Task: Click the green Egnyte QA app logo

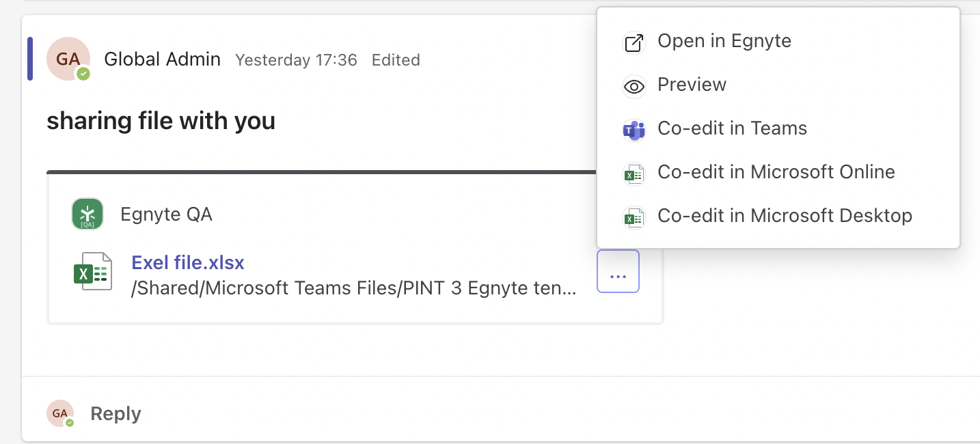Action: click(x=87, y=214)
